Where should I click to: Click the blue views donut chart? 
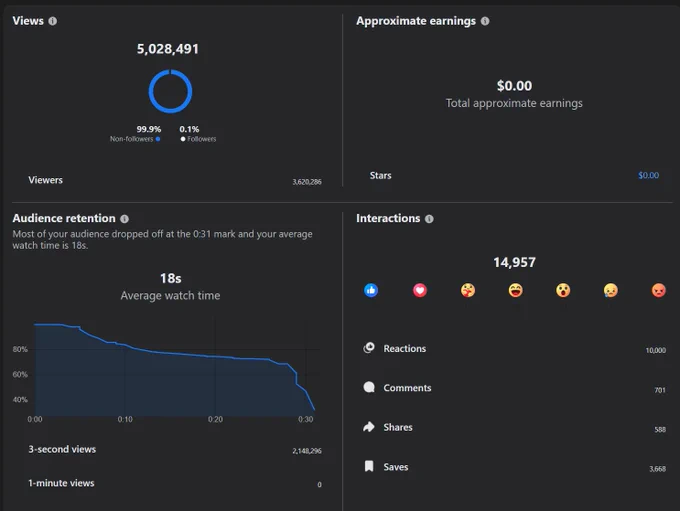coord(170,92)
